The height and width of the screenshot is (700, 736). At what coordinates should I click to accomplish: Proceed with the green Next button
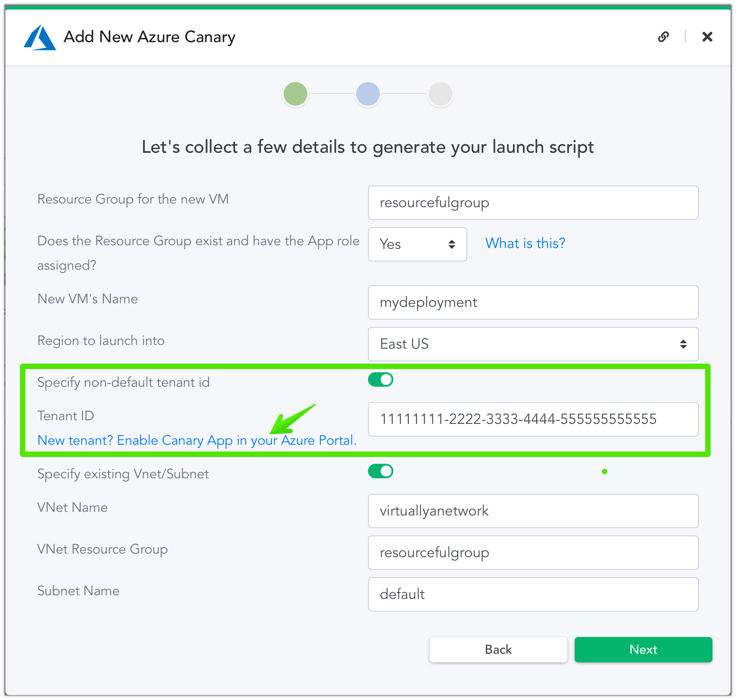tap(644, 650)
